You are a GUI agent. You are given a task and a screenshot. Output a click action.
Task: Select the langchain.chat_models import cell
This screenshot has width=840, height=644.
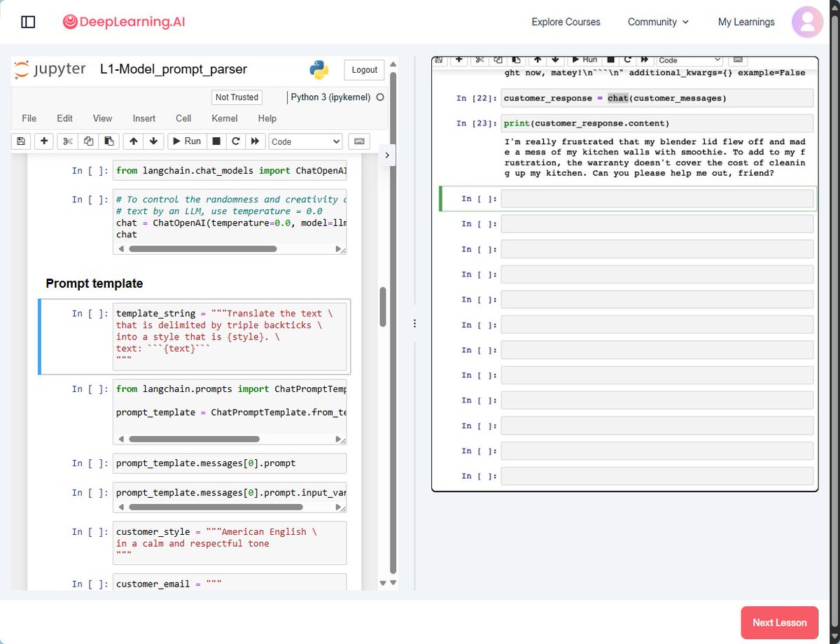click(x=230, y=171)
